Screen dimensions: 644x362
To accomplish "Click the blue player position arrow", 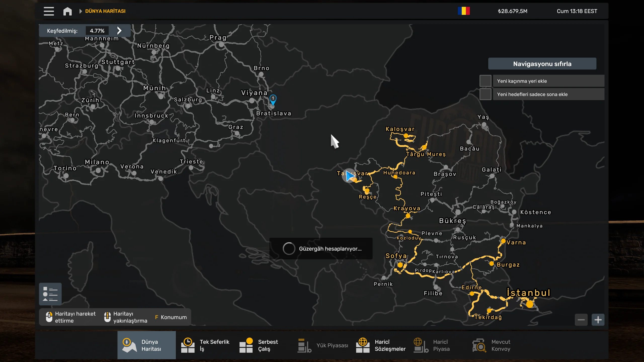I will pos(349,176).
